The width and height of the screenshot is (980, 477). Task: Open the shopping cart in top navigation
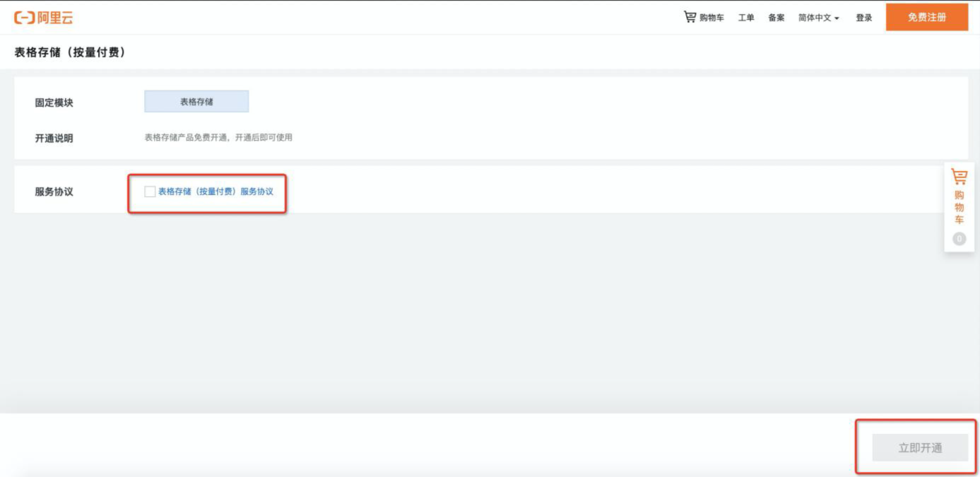[704, 18]
